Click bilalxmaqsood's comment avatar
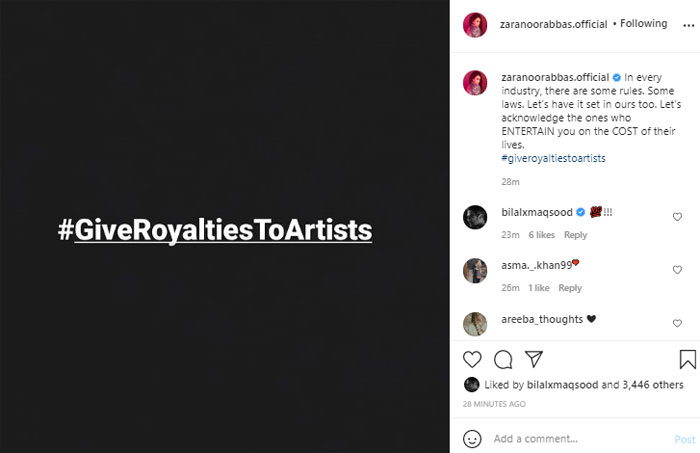Image resolution: width=700 pixels, height=453 pixels. 475,217
